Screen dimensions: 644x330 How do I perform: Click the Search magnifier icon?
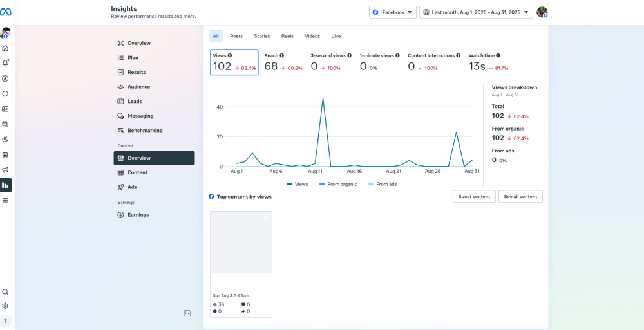pos(5,291)
